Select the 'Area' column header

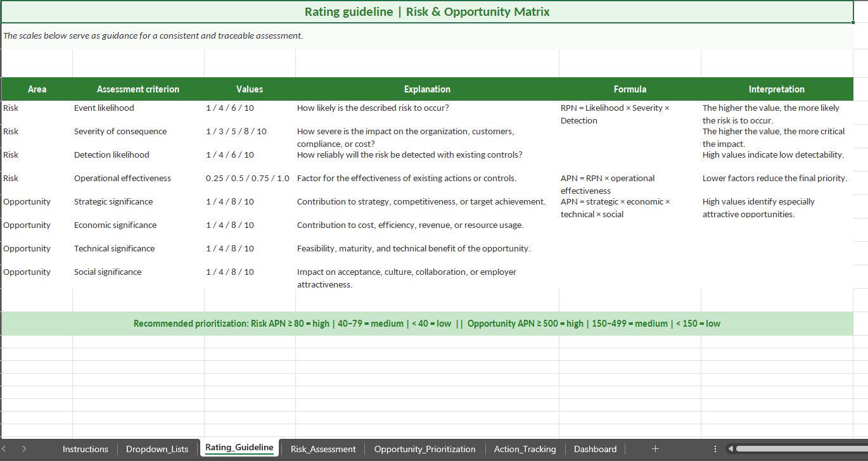[x=37, y=89]
